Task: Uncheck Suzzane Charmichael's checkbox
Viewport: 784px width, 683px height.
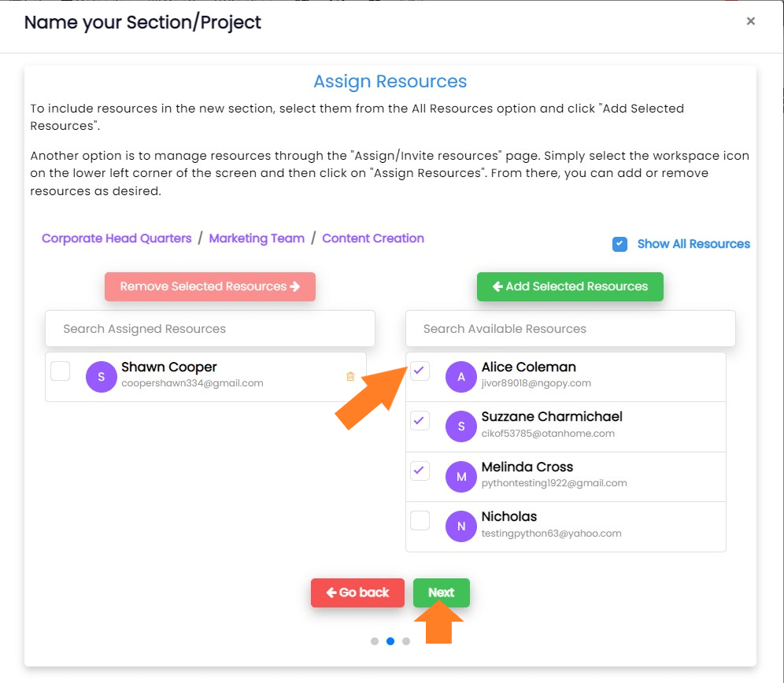Action: coord(420,420)
